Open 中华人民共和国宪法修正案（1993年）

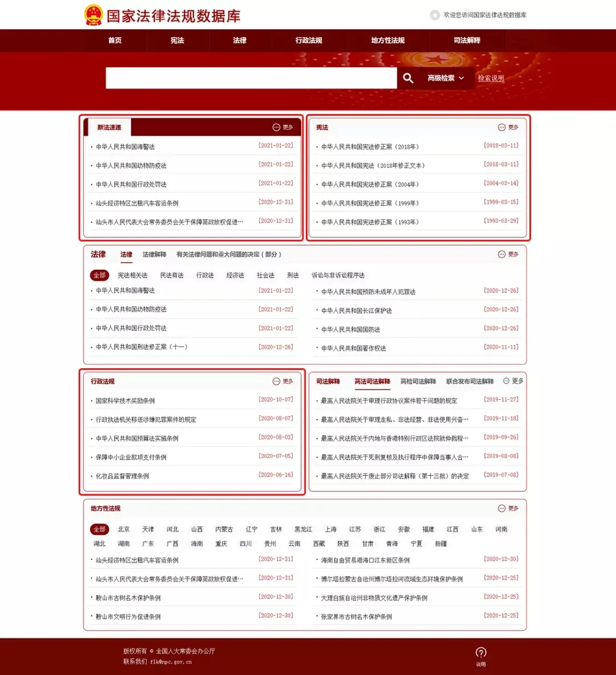click(x=370, y=222)
